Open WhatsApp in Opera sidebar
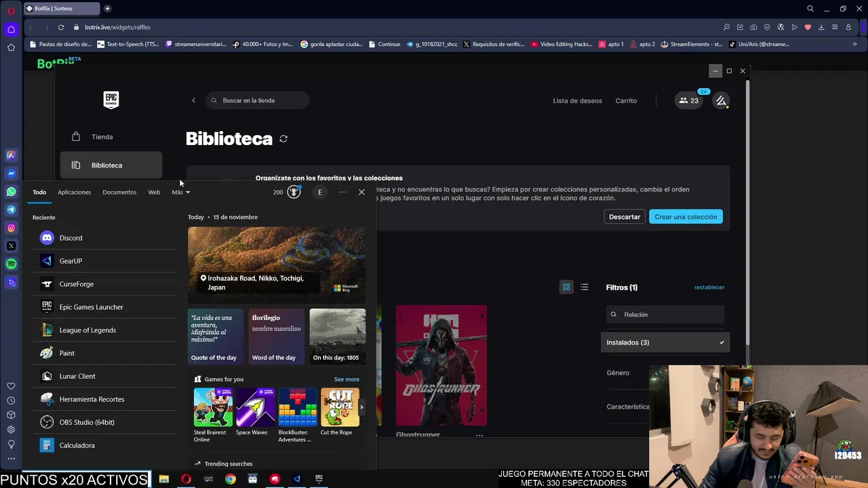 coord(11,192)
